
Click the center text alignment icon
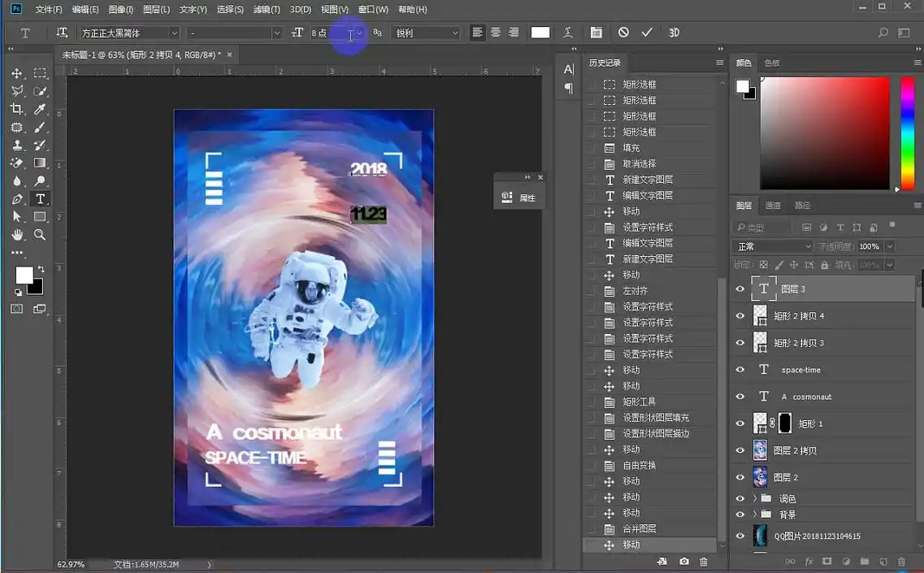tap(496, 33)
